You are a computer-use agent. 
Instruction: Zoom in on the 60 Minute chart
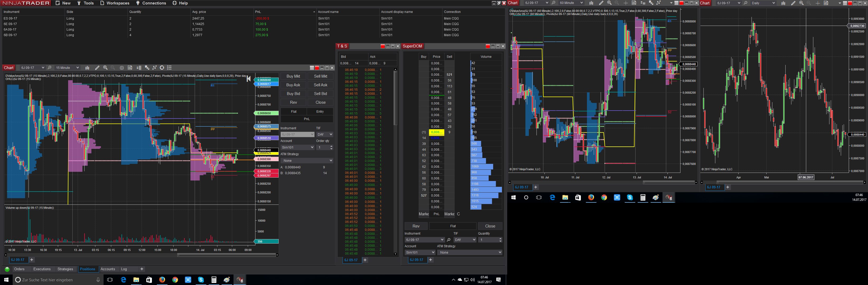click(609, 3)
